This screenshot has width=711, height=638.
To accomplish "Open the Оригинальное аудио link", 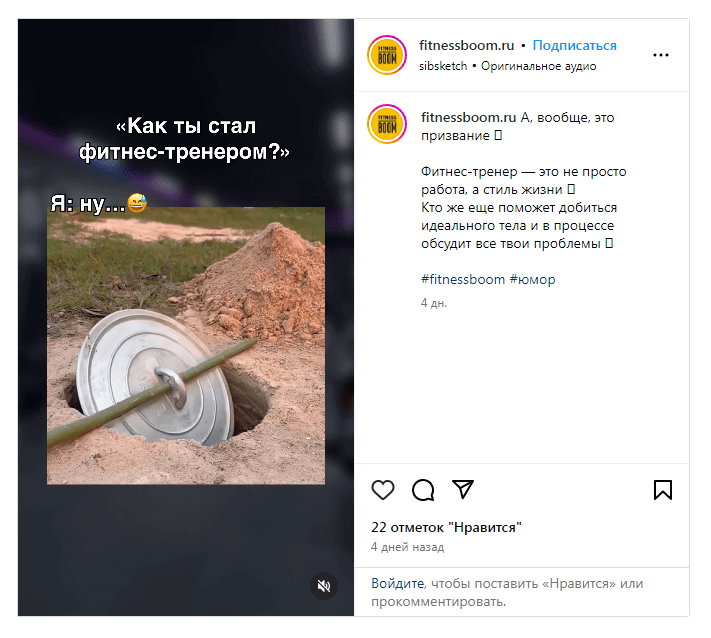I will pyautogui.click(x=538, y=66).
